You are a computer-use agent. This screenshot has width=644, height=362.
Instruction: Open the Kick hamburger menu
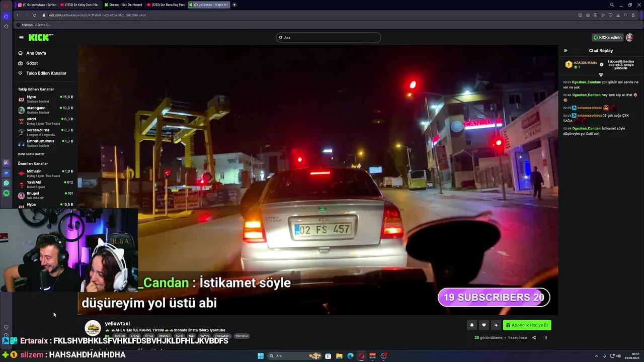21,37
